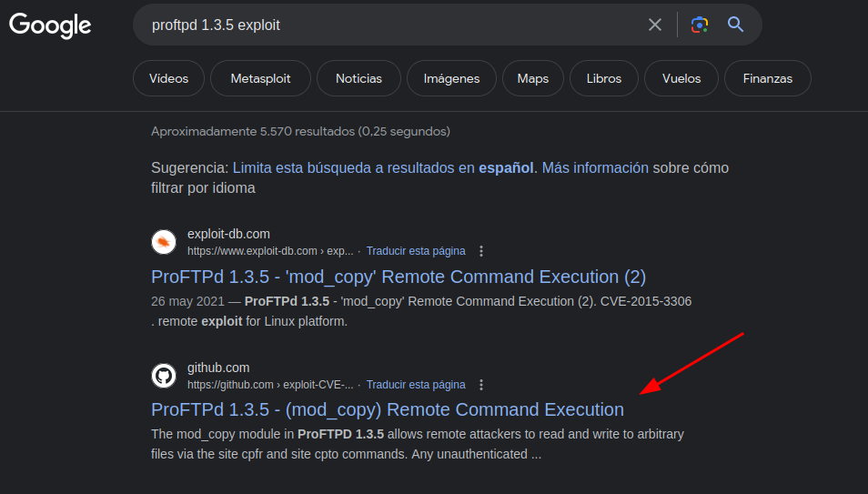Click the github snippet 'The mod_copy module in ProFTPD'
The height and width of the screenshot is (494, 868).
(267, 434)
